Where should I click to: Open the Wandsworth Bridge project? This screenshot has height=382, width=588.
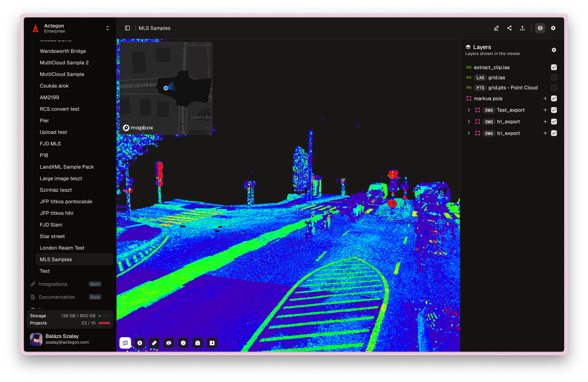(63, 51)
